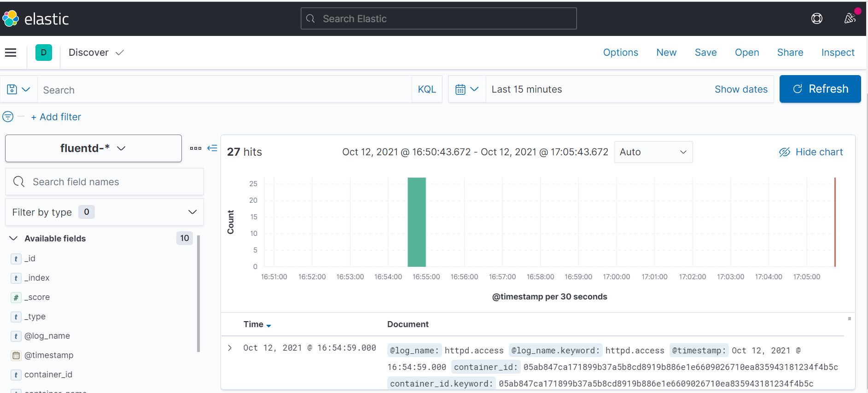Viewport: 868px width, 393px height.
Task: Hide the histogram chart
Action: click(810, 152)
